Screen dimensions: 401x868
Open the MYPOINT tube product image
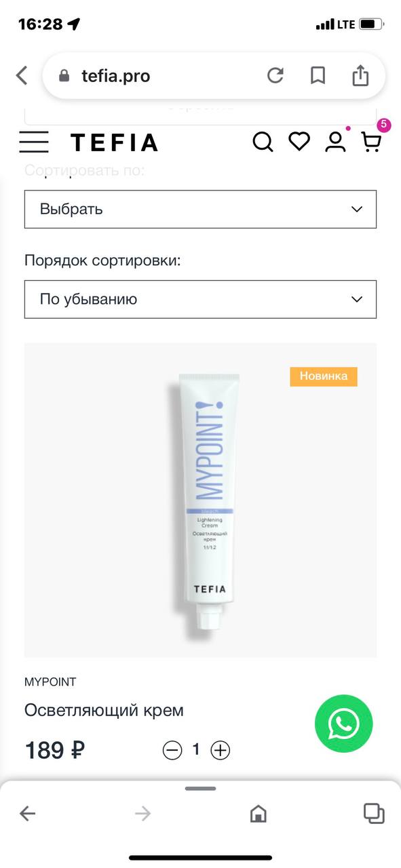pos(201,500)
